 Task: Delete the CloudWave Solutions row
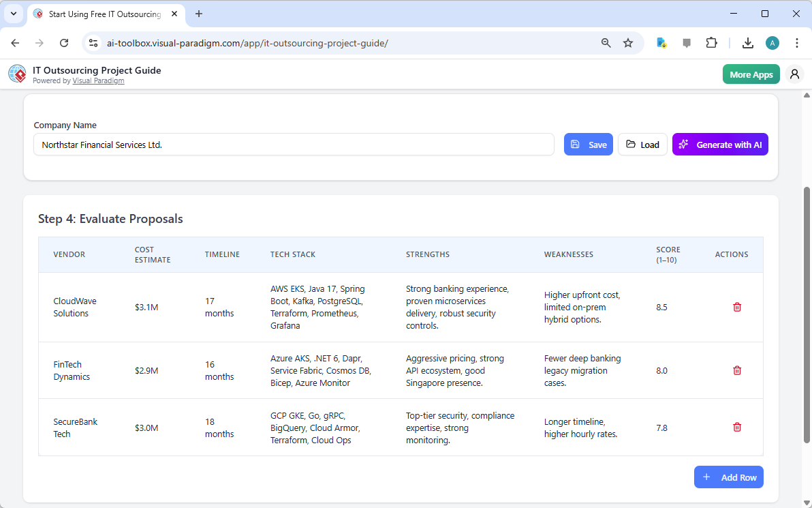pos(736,307)
